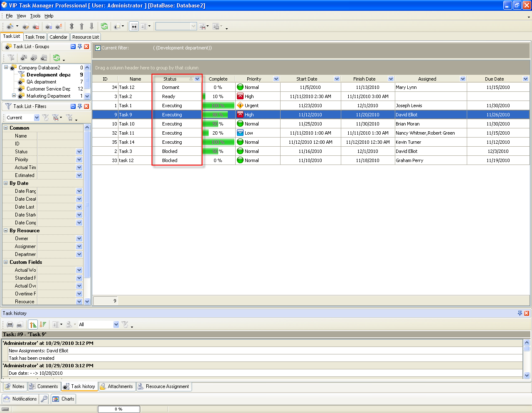532x413 pixels.
Task: Click the Edit task toolbar icon
Action: (x=26, y=27)
